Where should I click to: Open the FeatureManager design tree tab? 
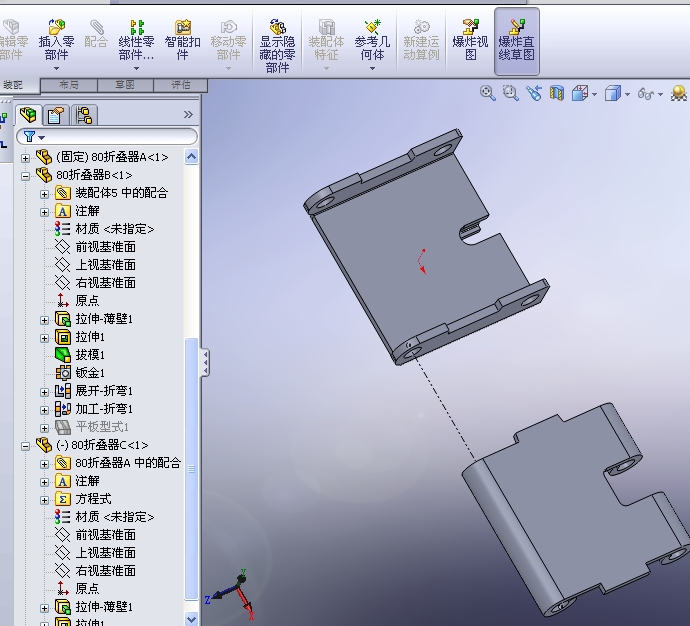(x=29, y=115)
